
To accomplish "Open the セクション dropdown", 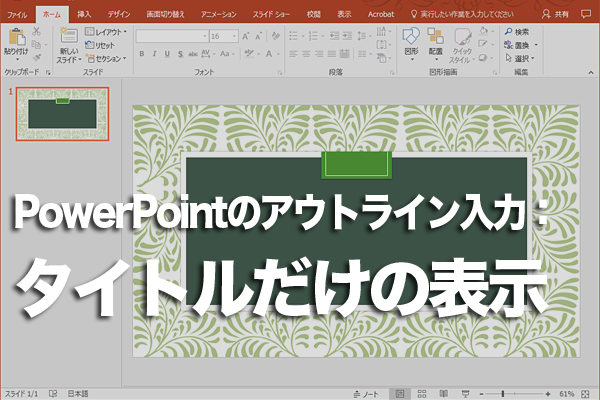I will pyautogui.click(x=106, y=59).
